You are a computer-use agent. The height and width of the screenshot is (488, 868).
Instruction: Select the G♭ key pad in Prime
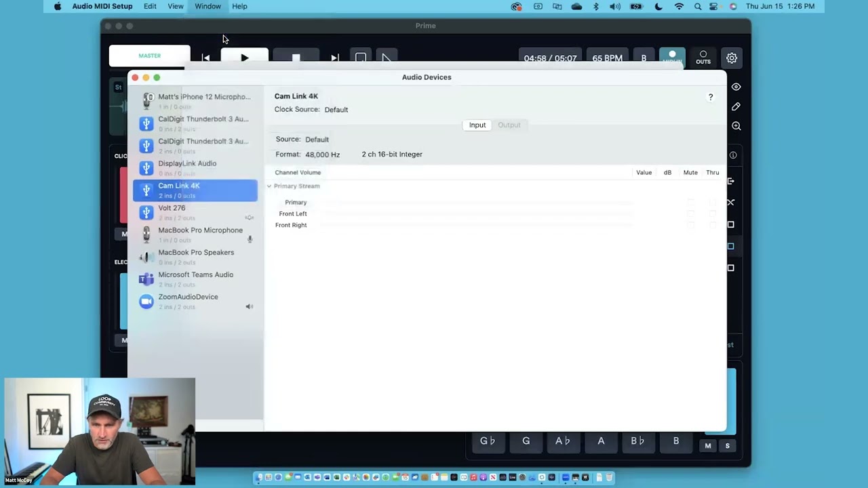(488, 441)
